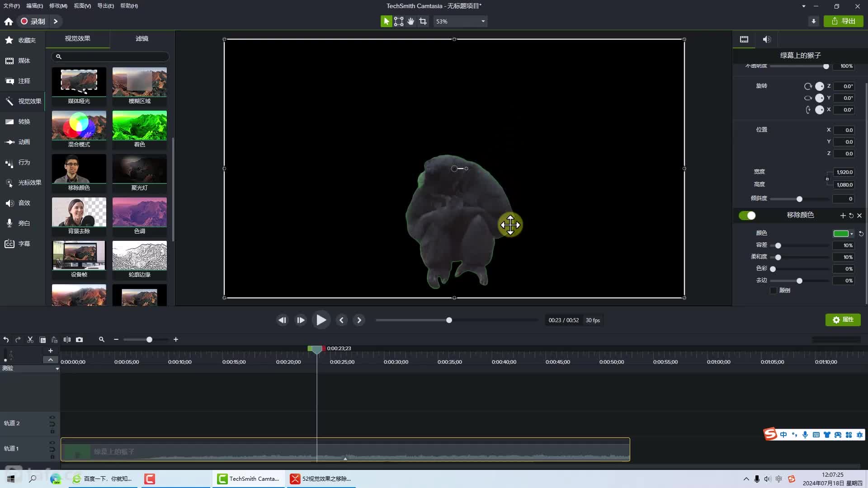The image size is (868, 488).
Task: Click the visual effects search field
Action: [110, 56]
